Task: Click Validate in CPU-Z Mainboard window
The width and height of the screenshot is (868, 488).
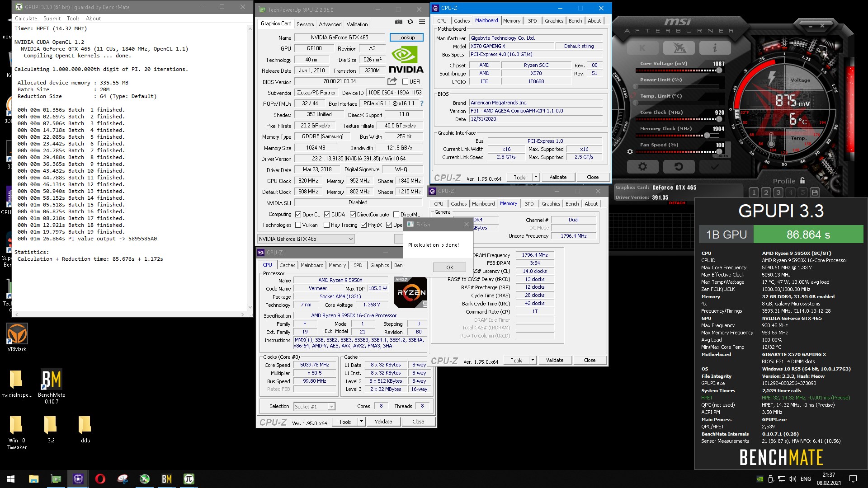Action: 558,177
